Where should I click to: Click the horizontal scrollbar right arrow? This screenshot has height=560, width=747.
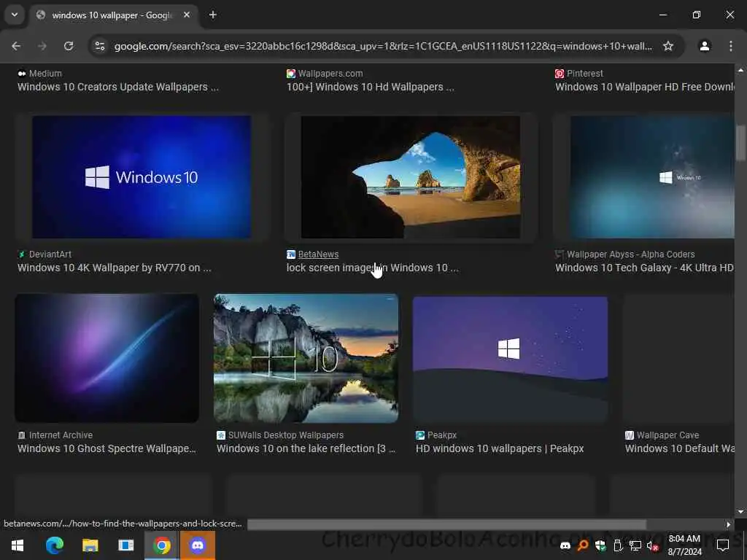point(729,524)
